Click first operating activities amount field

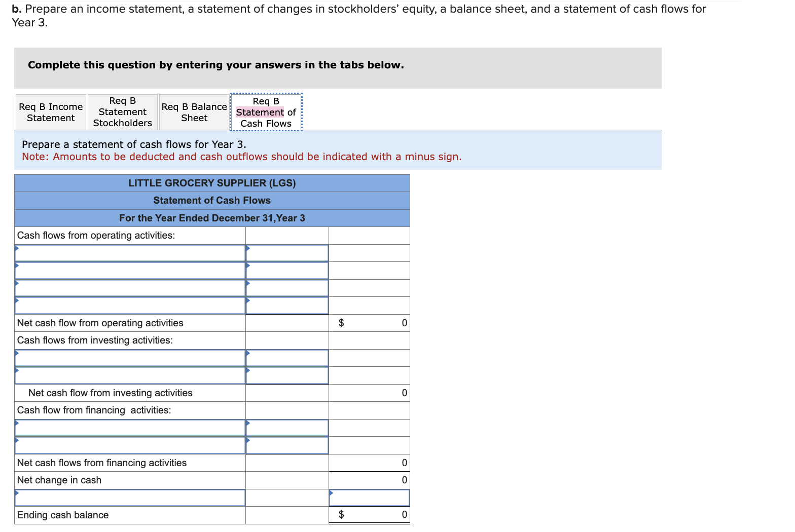pyautogui.click(x=287, y=253)
